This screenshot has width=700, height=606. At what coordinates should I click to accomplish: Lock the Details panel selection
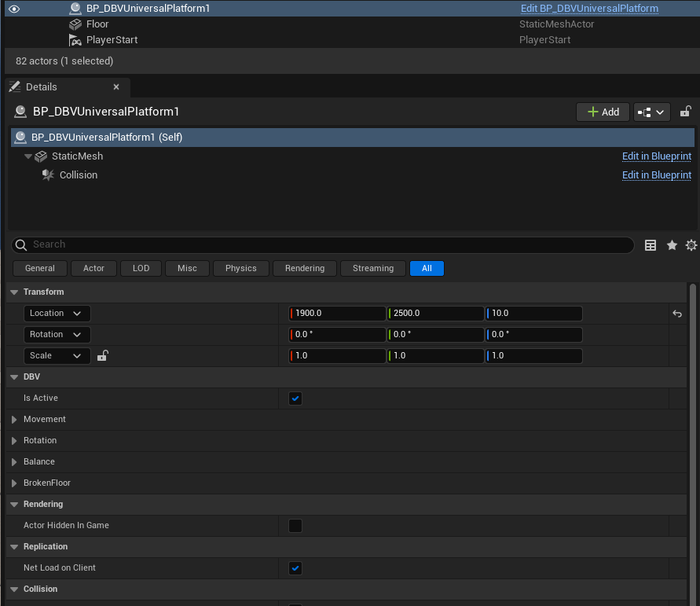pos(685,112)
